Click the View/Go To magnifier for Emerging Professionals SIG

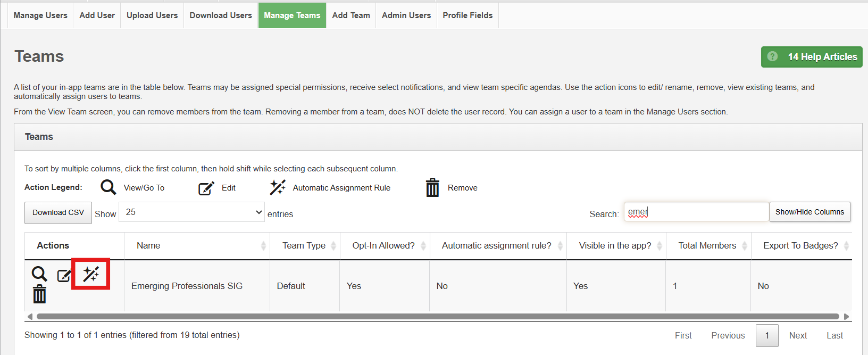(39, 274)
